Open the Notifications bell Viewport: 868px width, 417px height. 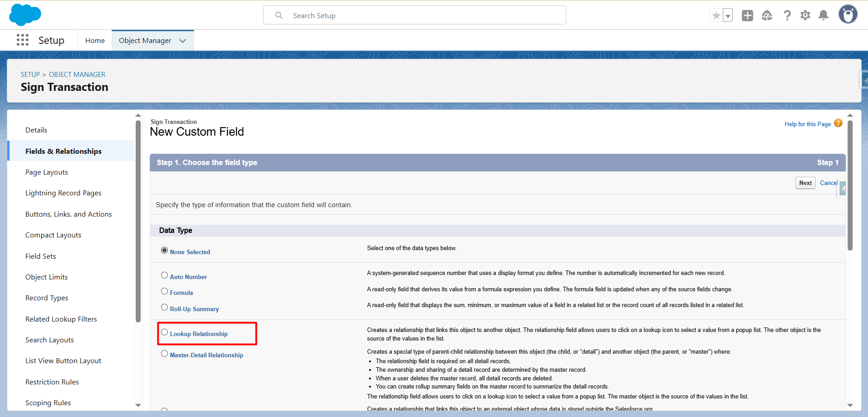(824, 16)
